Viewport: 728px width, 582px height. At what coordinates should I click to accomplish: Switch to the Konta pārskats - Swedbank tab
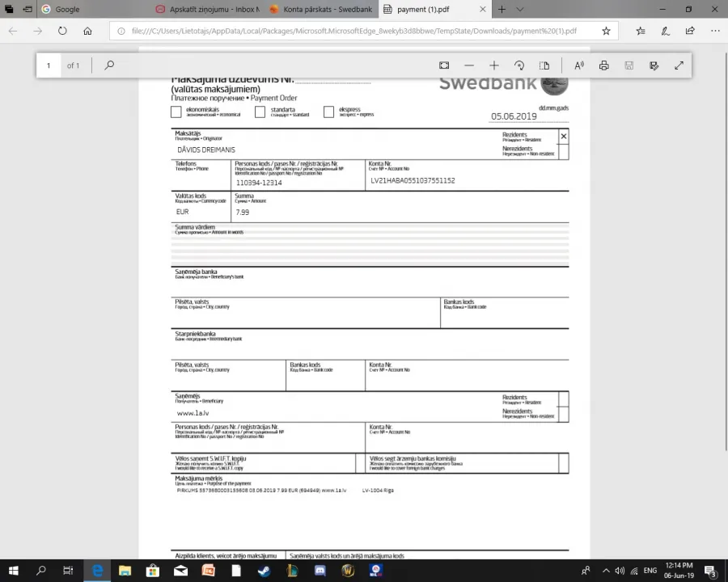321,9
